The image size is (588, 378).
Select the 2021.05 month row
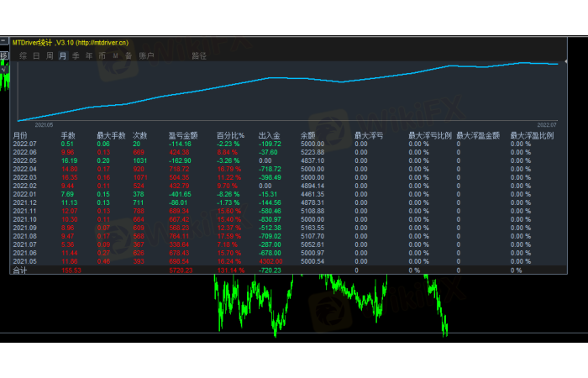pos(288,261)
